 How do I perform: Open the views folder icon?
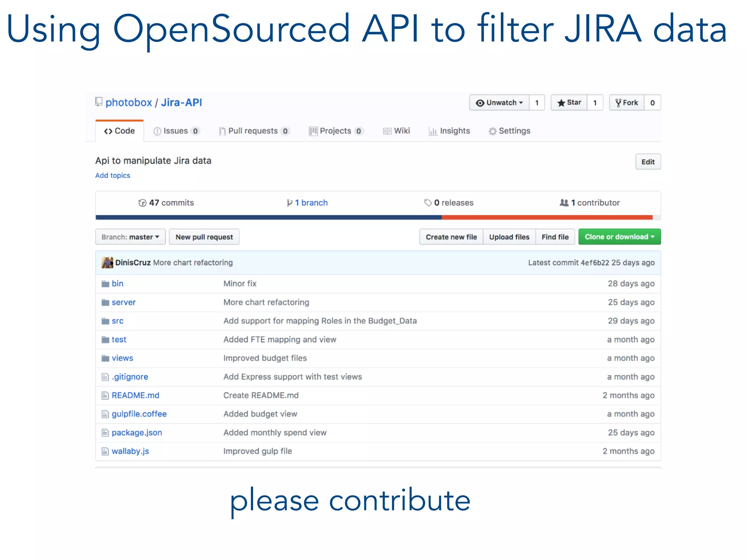pos(105,358)
